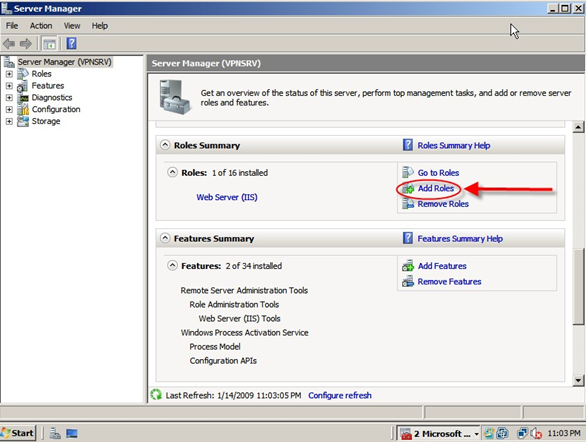Screen dimensions: 588x443
Task: Click Windows Process Activation Service text
Action: click(x=244, y=333)
